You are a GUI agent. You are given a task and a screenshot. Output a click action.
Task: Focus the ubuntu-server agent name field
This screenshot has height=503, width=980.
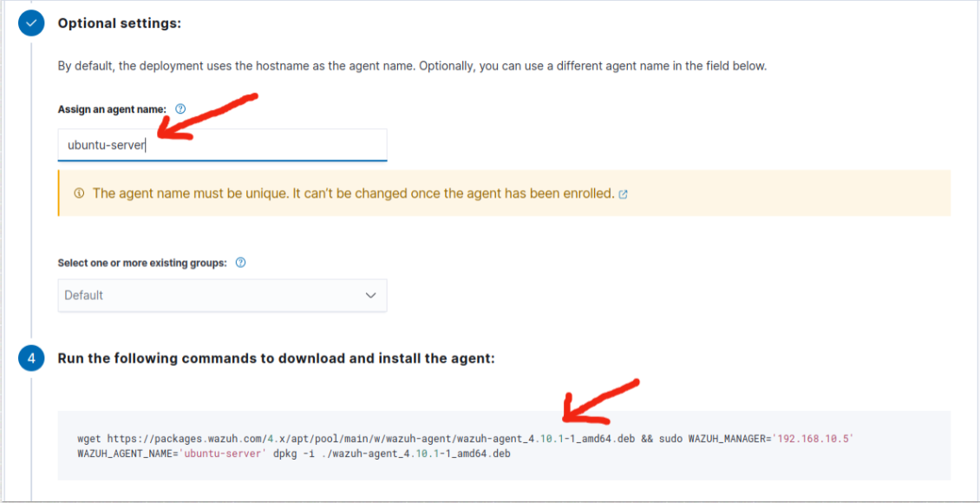click(x=222, y=145)
